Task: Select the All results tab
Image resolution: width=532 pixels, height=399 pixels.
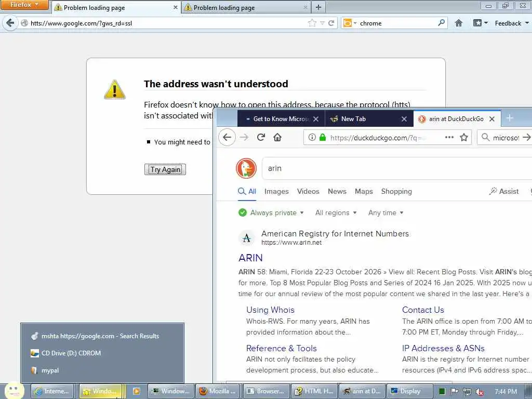Action: (x=247, y=191)
